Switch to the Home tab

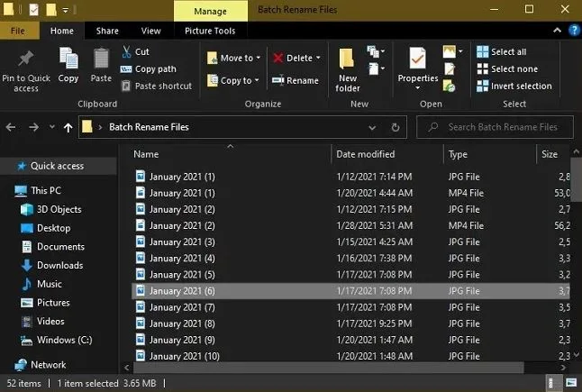coord(62,31)
